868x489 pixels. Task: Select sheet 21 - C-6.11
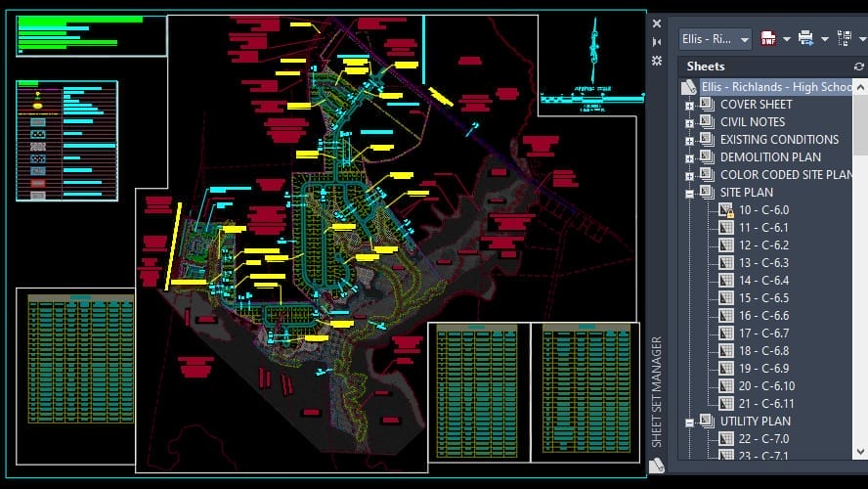tap(766, 404)
